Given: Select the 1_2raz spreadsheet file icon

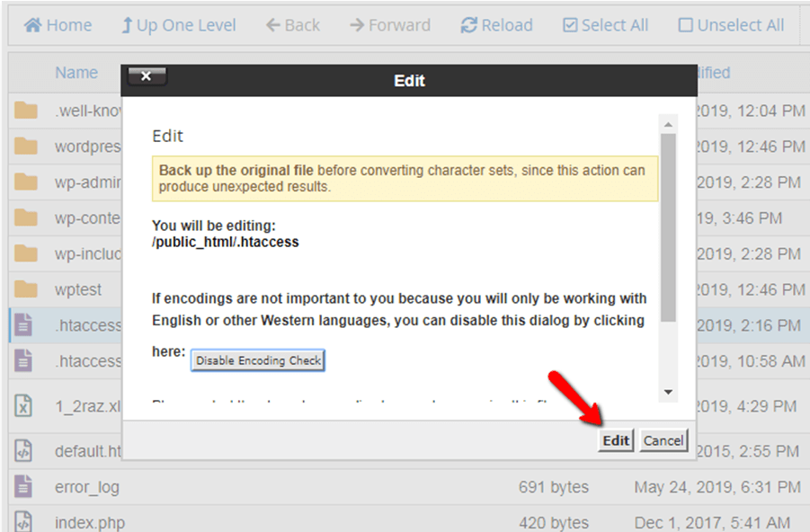Looking at the screenshot, I should 23,405.
